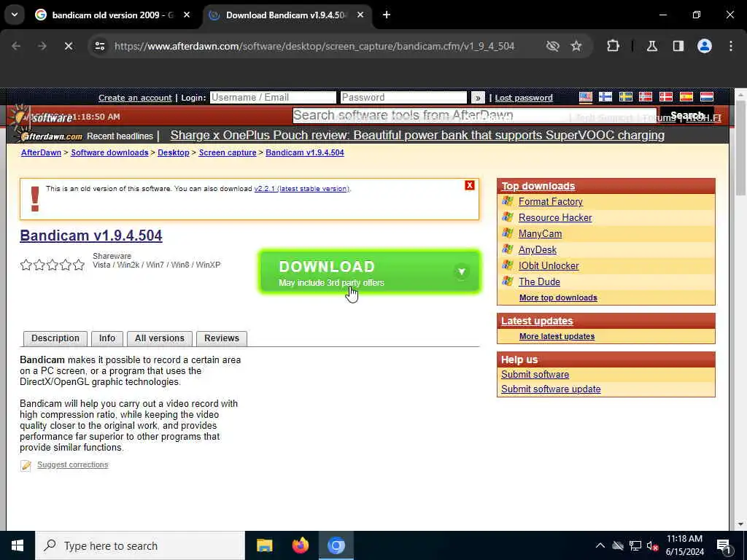Click the Suggest corrections pencil icon
Image resolution: width=747 pixels, height=560 pixels.
(26, 465)
